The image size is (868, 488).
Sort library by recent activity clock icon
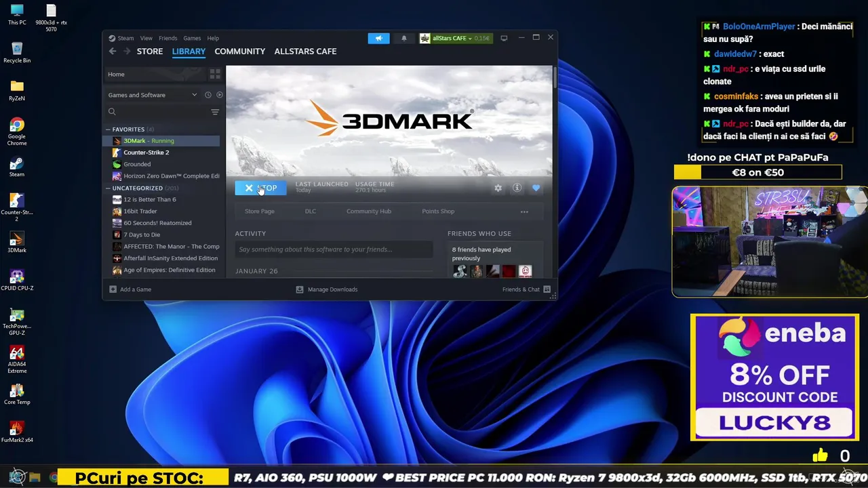208,95
